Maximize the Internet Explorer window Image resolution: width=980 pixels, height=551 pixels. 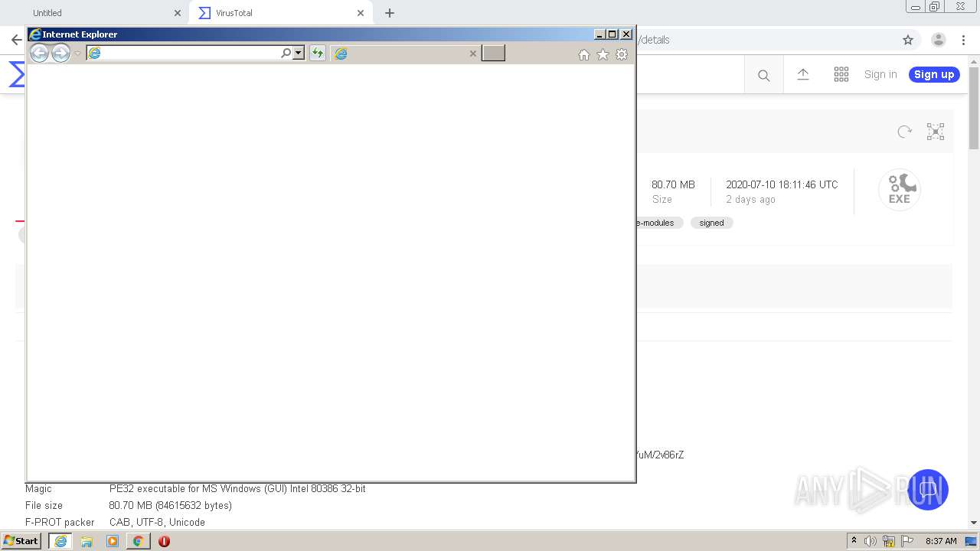pyautogui.click(x=612, y=34)
